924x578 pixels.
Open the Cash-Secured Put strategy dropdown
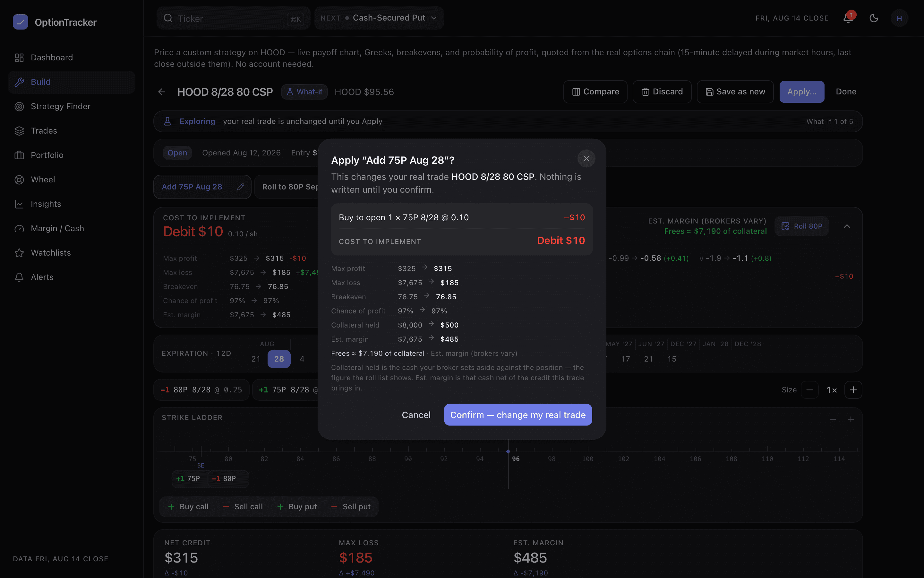point(379,18)
